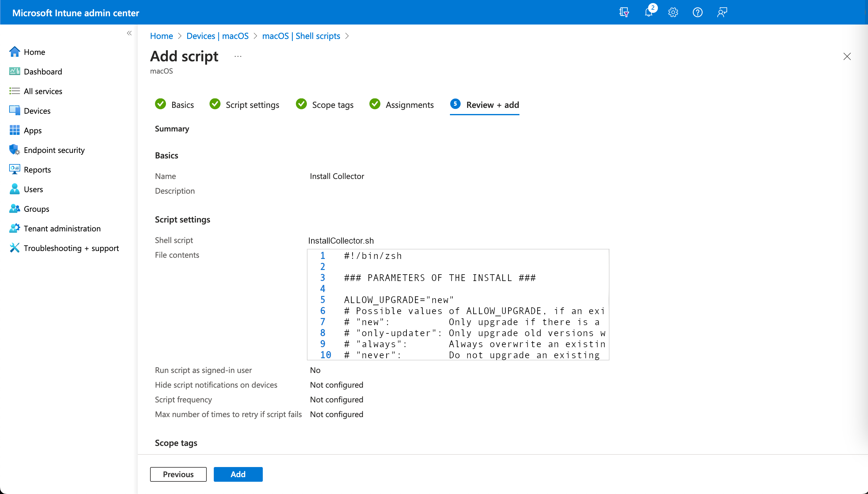Click the Help question mark icon

pos(697,13)
